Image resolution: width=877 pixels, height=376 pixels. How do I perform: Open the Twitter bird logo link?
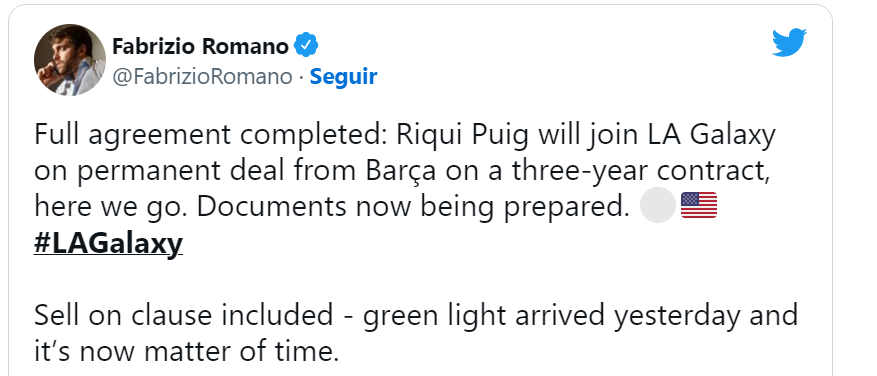tap(789, 43)
